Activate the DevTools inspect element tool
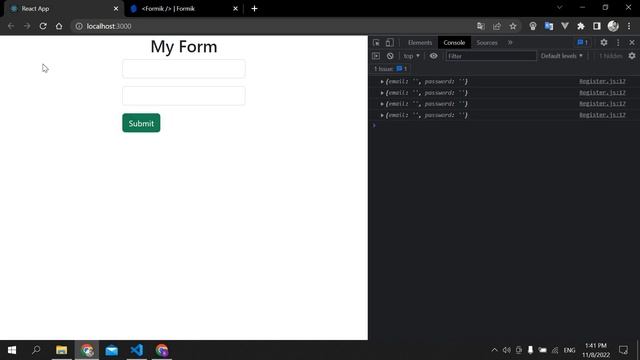 [x=376, y=42]
